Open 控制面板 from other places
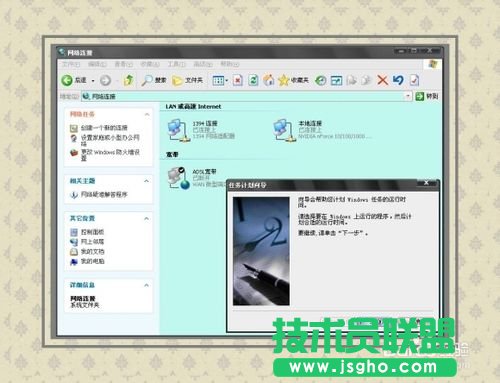Viewport: 500px width, 383px height. 92,232
